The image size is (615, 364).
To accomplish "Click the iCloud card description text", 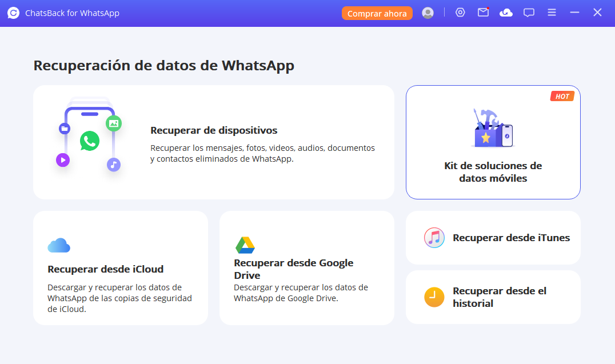I will (x=119, y=298).
